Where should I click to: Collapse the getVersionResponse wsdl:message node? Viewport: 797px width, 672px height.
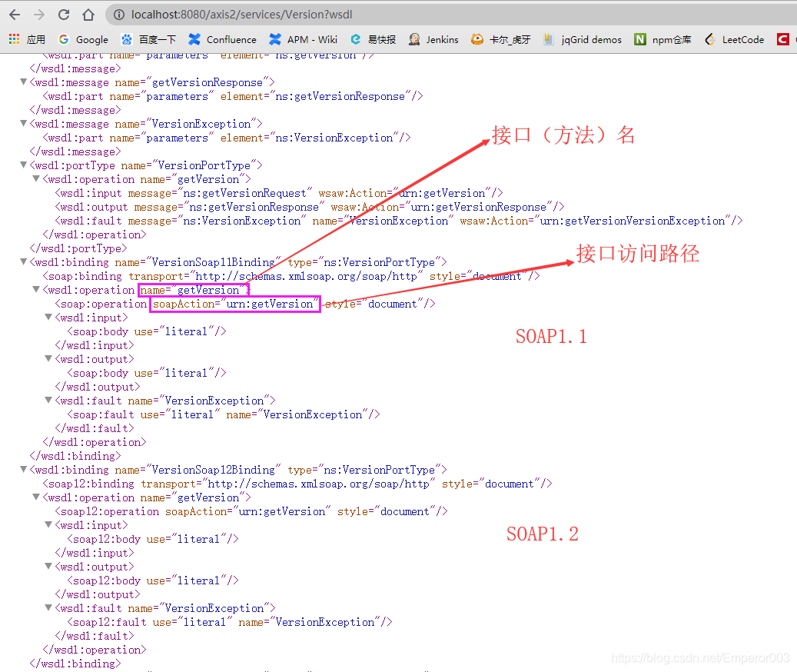click(x=23, y=81)
